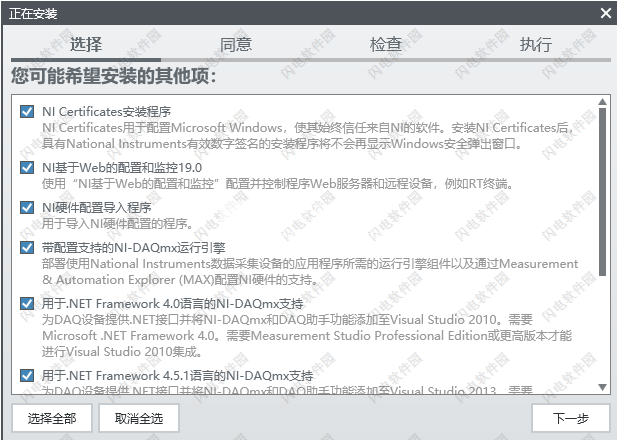Click the 正在安装 window title
Image resolution: width=617 pixels, height=440 pixels.
click(33, 14)
